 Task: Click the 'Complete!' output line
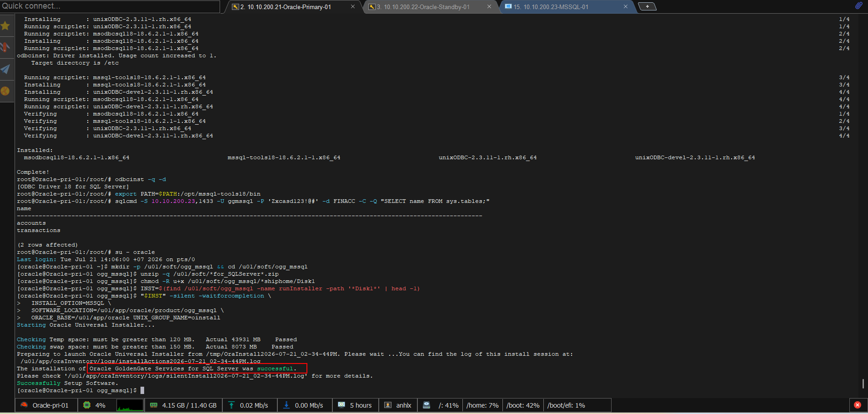tap(33, 172)
